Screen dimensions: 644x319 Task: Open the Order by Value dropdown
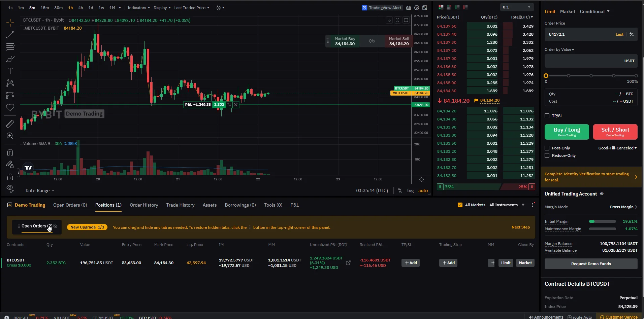559,49
